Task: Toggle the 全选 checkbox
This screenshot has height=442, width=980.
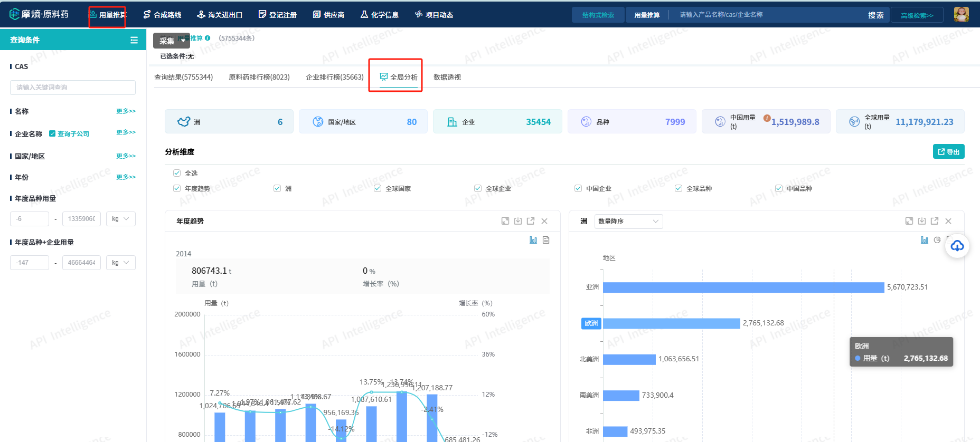Action: click(177, 173)
